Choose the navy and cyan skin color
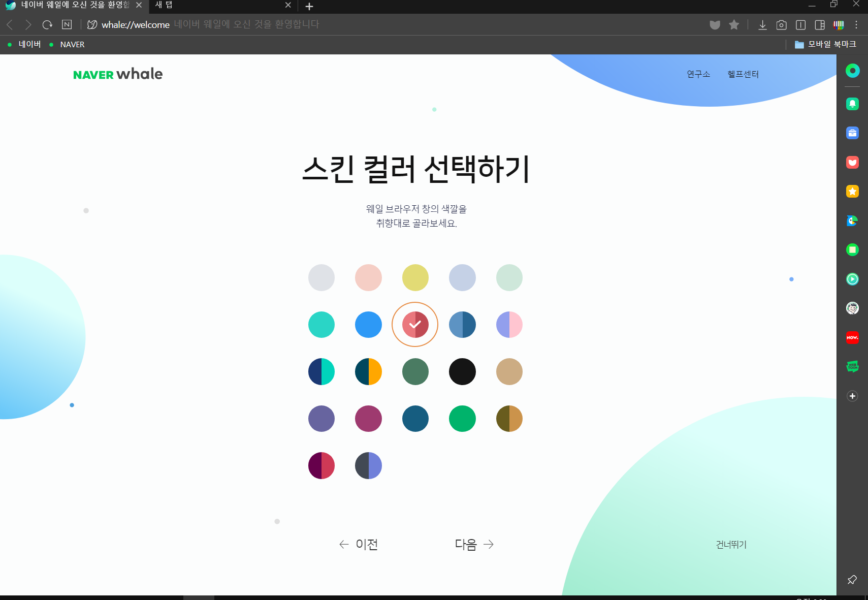The image size is (868, 600). pyautogui.click(x=322, y=371)
